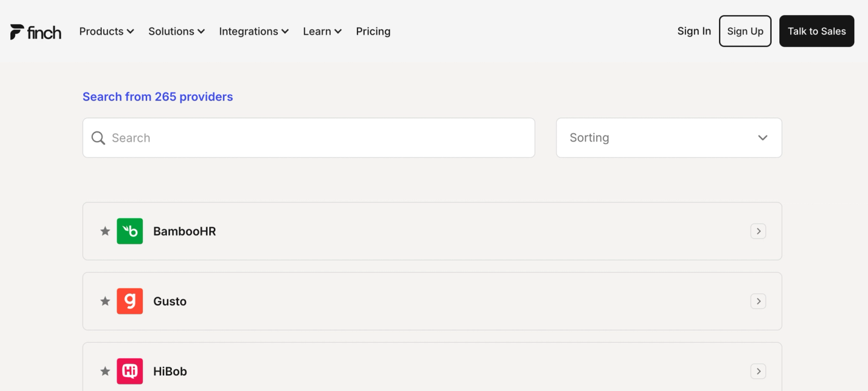Screen dimensions: 868x391
Task: Open the Sorting dropdown
Action: pyautogui.click(x=669, y=138)
